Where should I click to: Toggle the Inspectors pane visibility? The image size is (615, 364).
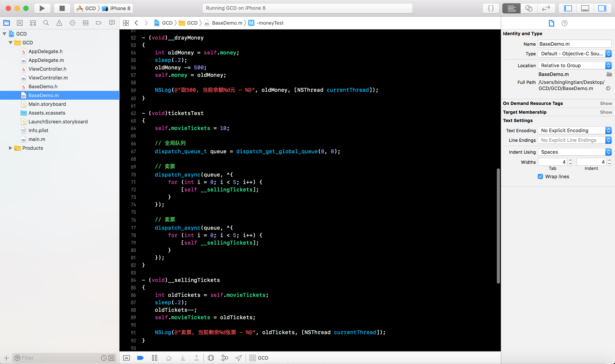[602, 8]
